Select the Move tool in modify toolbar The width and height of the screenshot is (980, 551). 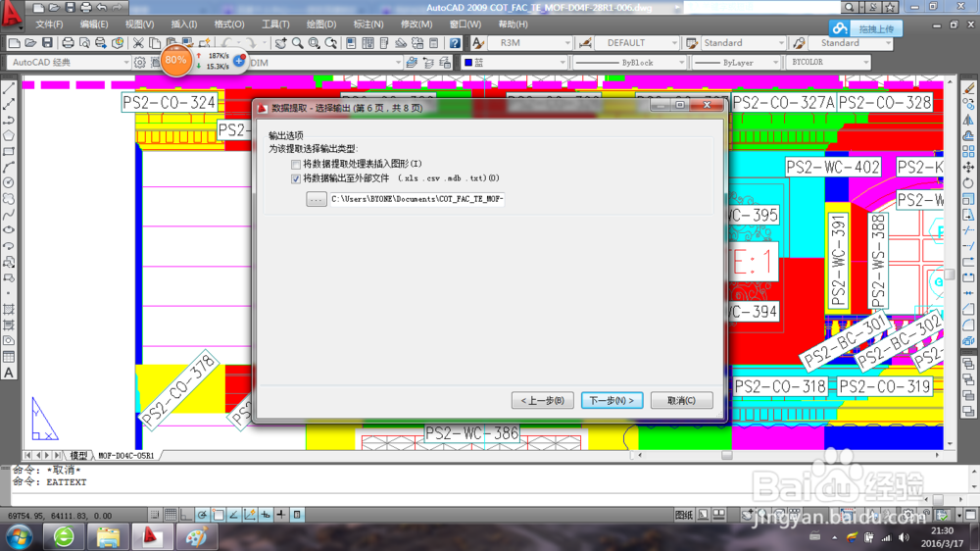[968, 167]
